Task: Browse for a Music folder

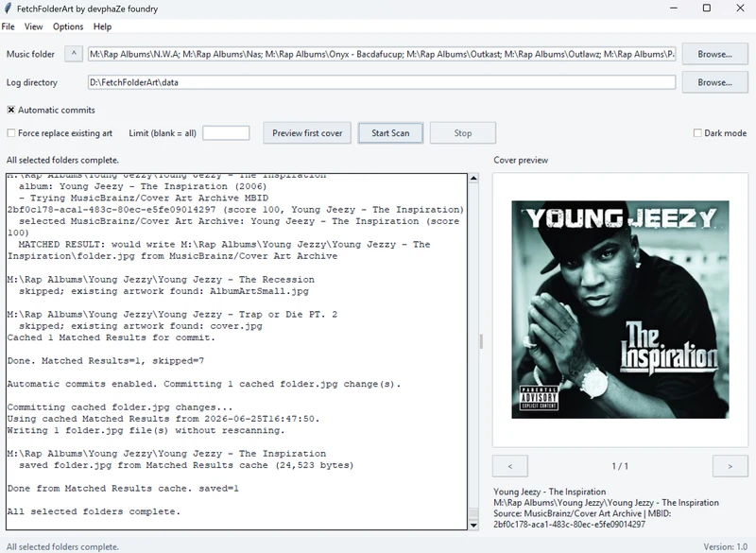Action: click(715, 54)
